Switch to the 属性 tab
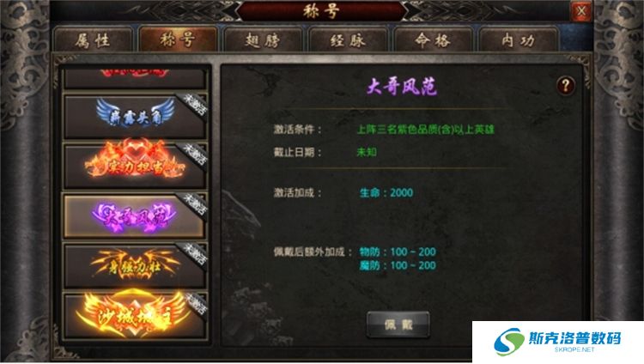644x364 pixels. tap(93, 40)
